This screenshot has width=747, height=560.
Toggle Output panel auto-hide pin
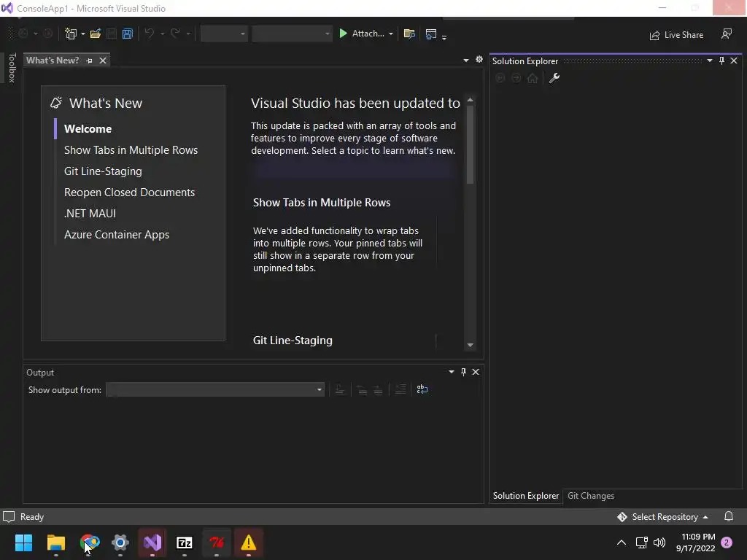click(463, 372)
